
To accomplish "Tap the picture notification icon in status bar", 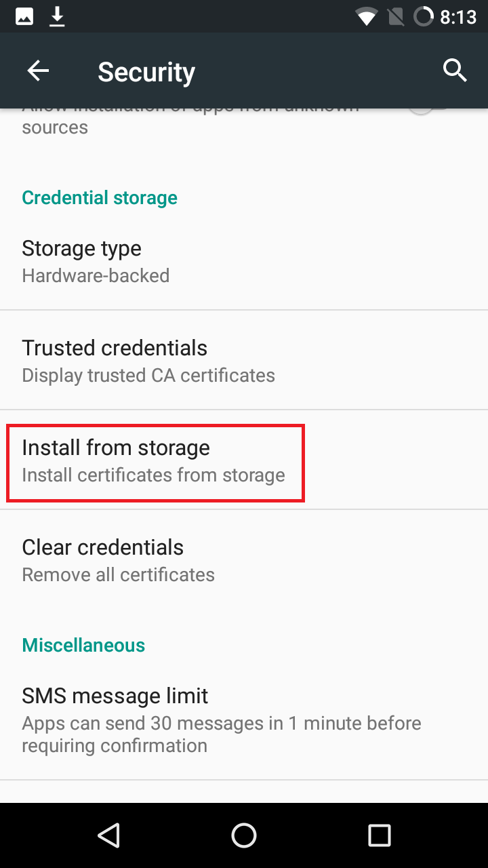I will [24, 16].
